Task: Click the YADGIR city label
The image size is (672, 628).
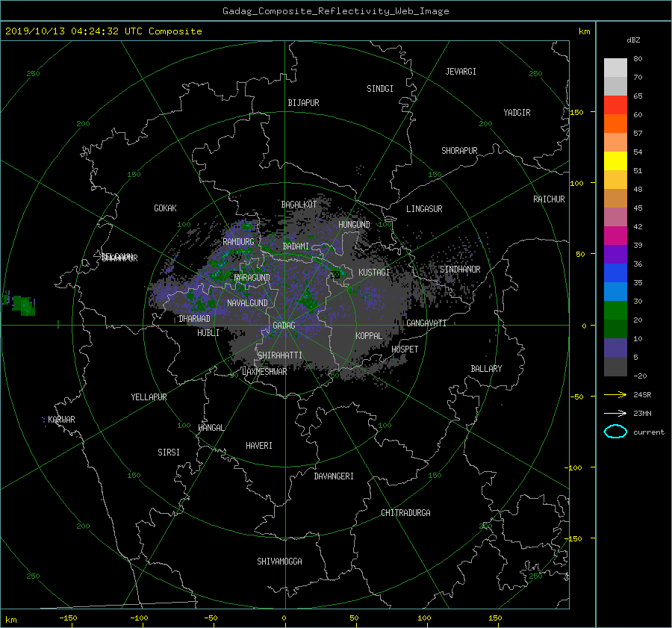Action: 517,113
